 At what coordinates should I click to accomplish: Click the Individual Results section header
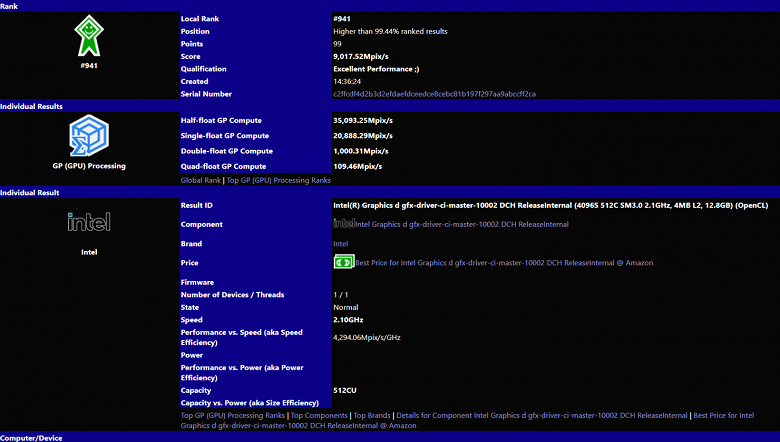tap(390, 106)
